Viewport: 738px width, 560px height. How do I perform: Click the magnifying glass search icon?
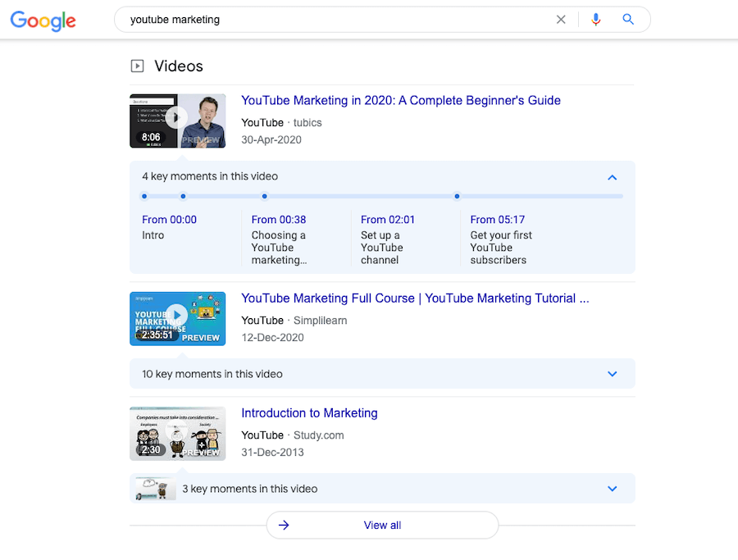coord(628,20)
